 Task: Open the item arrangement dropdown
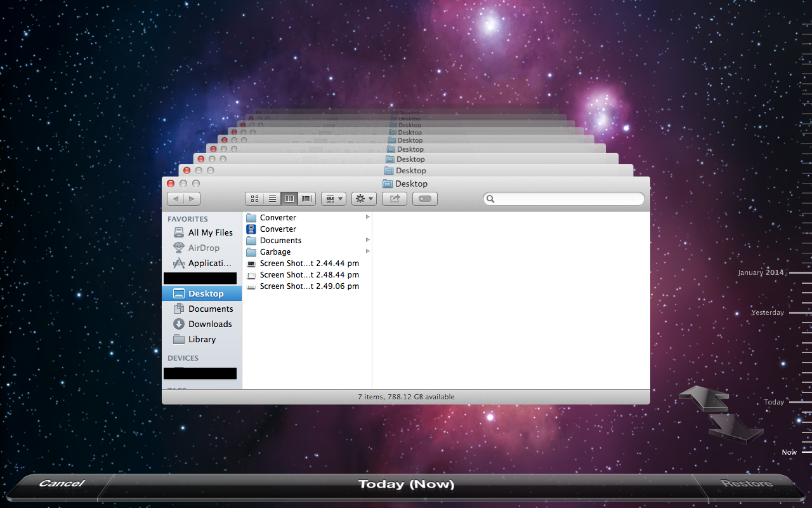(x=333, y=199)
